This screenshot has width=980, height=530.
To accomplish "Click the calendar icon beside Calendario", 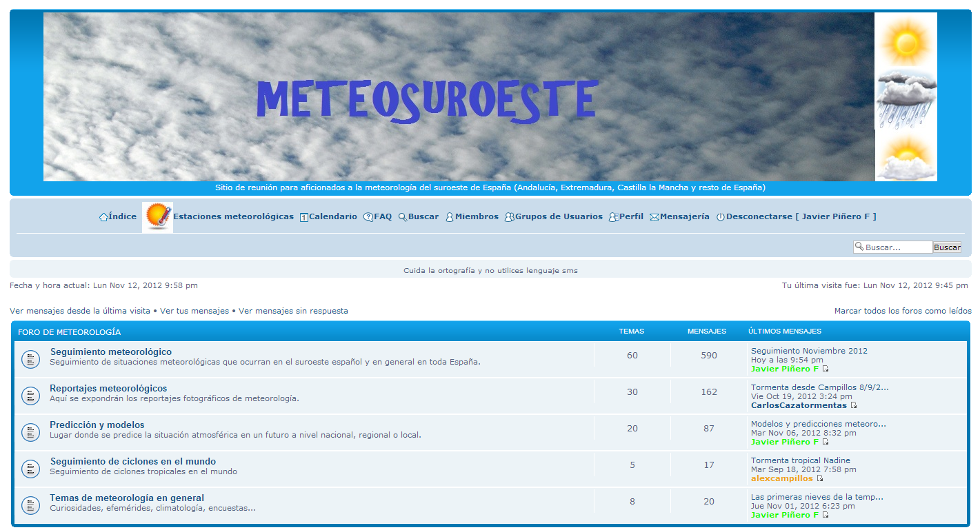I will pos(303,217).
